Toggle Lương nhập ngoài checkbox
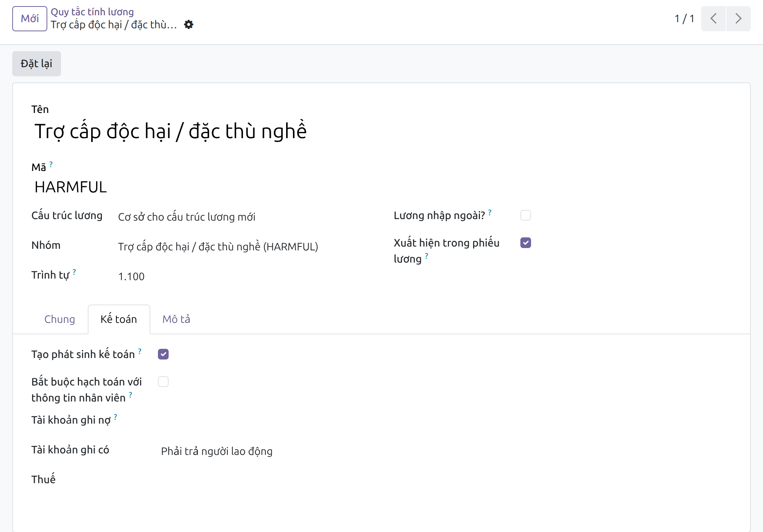Screen dimensions: 763x532 coord(526,215)
